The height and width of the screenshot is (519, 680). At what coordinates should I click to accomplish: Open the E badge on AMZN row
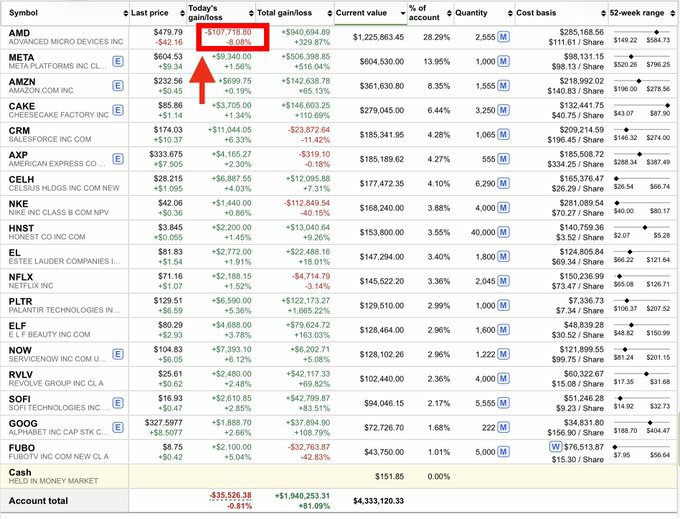pos(118,85)
